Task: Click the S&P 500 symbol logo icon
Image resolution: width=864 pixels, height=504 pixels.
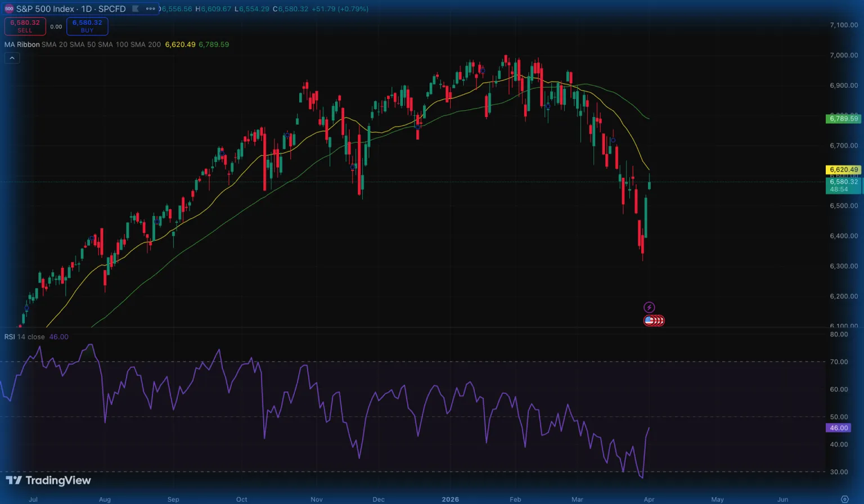Action: [x=9, y=9]
